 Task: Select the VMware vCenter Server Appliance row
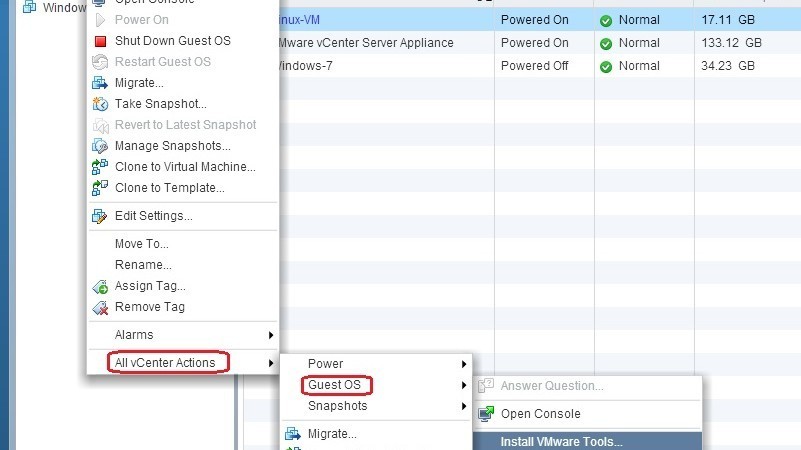pyautogui.click(x=366, y=43)
